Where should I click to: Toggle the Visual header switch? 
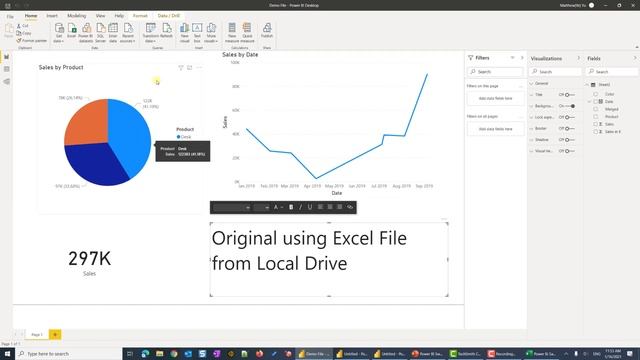tap(569, 151)
